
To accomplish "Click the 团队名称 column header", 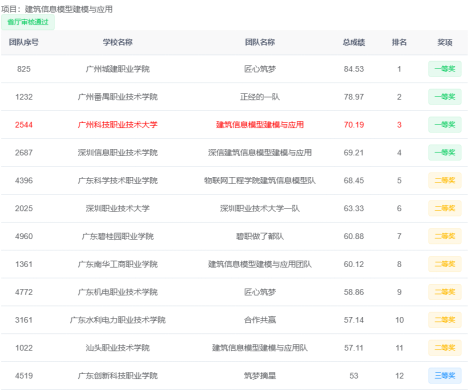I will [x=260, y=42].
